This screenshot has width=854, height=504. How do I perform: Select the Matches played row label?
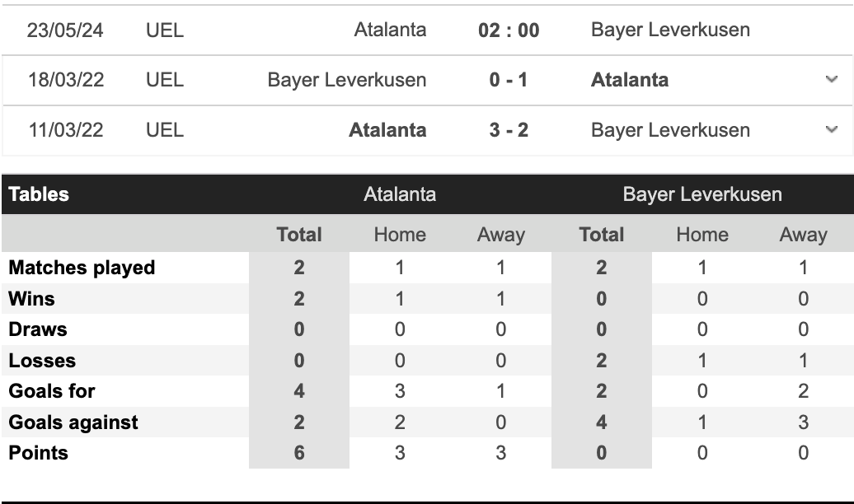tap(82, 268)
